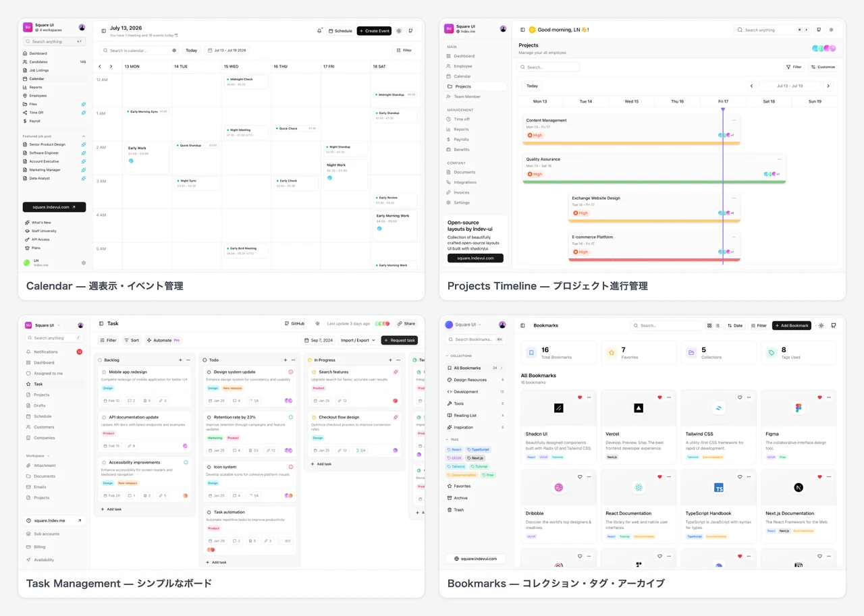Go to previous week arrow in Projects timeline
Screen dimensions: 864x616
coord(751,86)
